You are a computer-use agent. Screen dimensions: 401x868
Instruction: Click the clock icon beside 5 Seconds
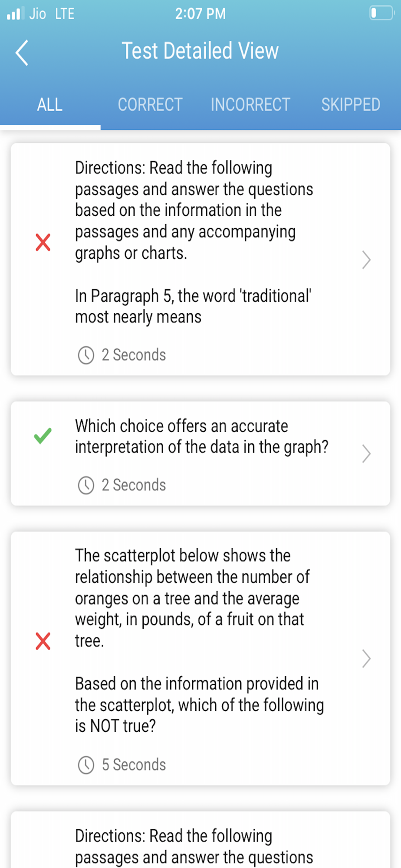(x=86, y=765)
